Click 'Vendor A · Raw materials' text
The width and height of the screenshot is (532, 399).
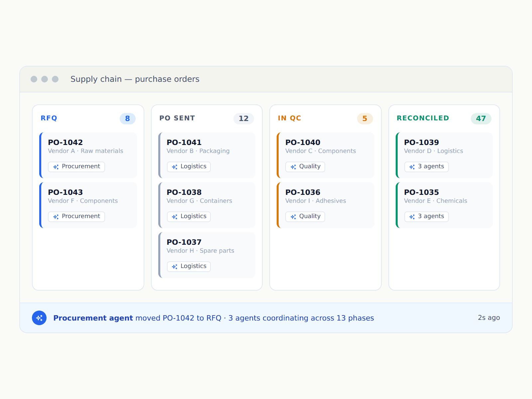[x=85, y=151]
